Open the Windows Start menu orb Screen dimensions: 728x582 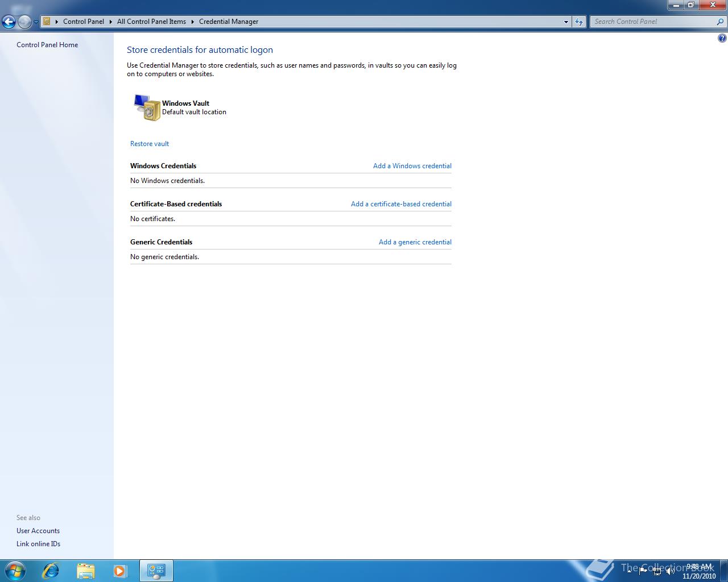[x=15, y=571]
